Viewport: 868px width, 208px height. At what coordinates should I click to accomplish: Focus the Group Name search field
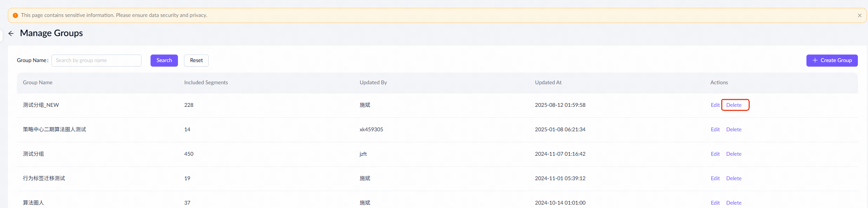(96, 61)
